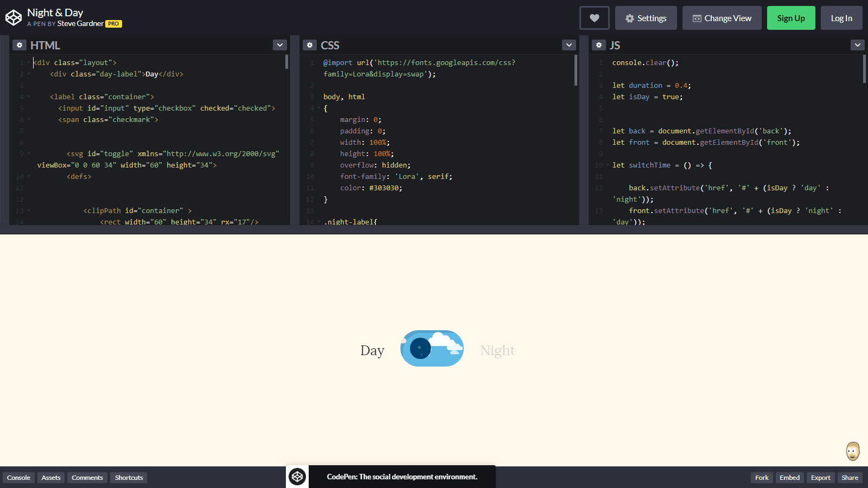Click the CodePen logo in the bottom bar

click(297, 476)
